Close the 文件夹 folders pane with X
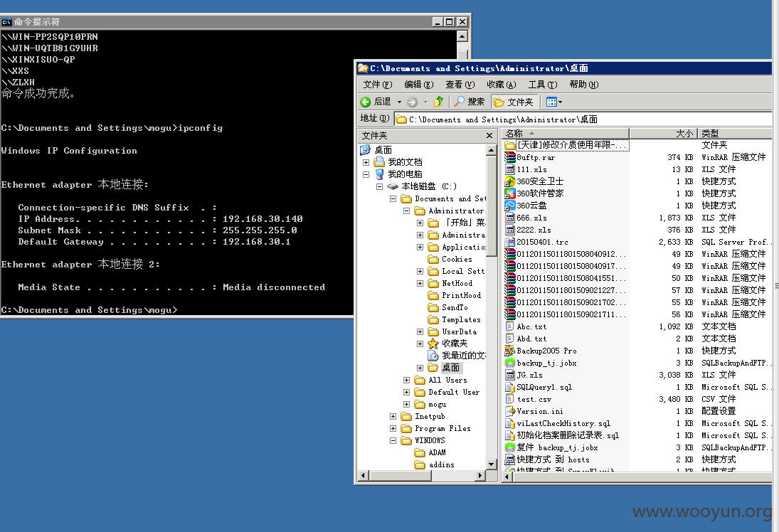779x532 pixels. pyautogui.click(x=489, y=136)
